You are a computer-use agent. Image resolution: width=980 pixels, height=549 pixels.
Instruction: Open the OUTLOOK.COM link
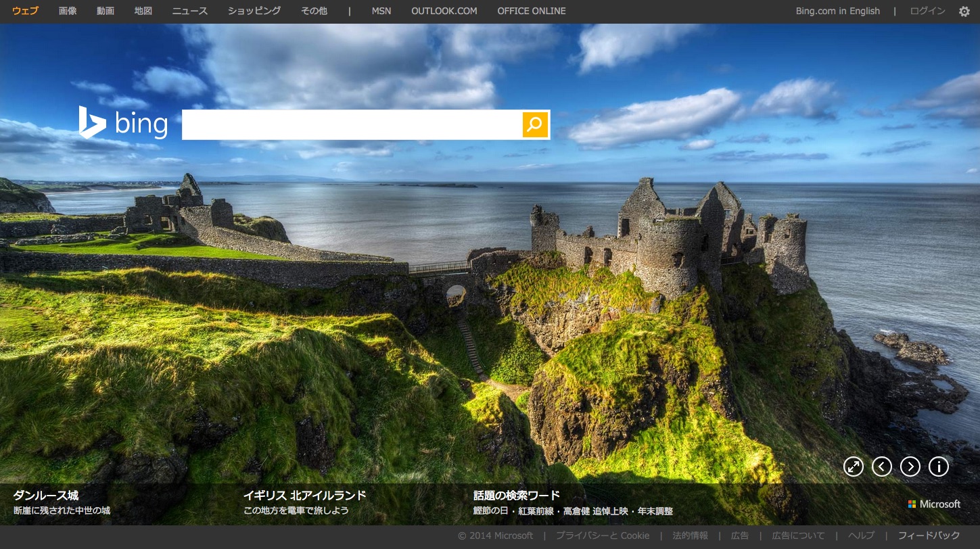pyautogui.click(x=444, y=11)
